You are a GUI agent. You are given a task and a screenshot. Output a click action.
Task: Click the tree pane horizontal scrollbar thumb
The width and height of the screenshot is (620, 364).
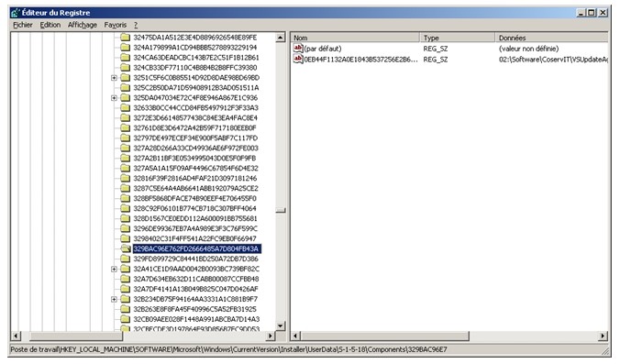click(76, 336)
